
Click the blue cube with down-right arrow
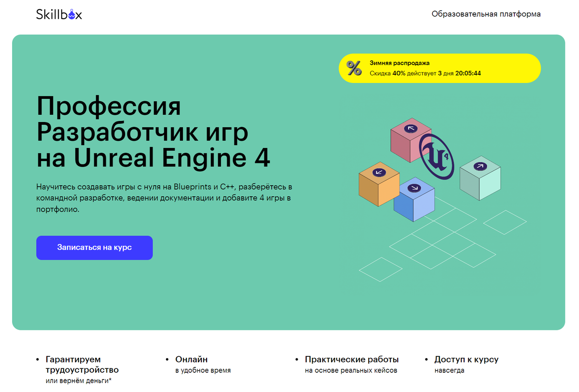[x=414, y=200]
